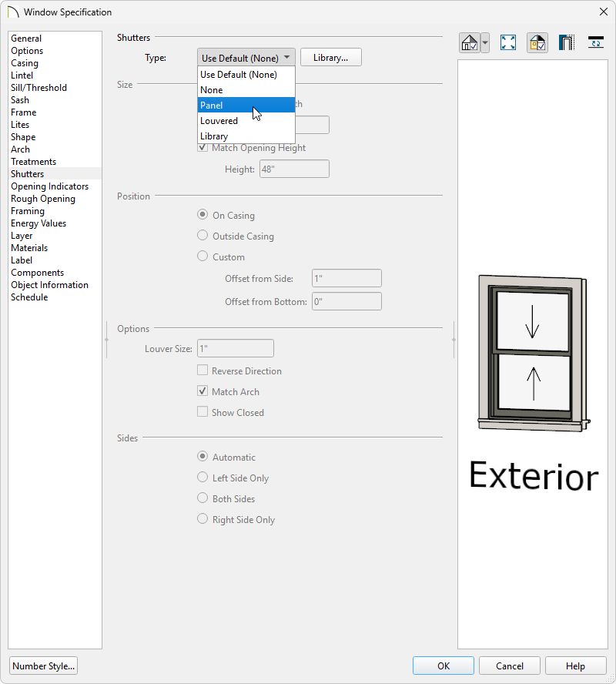This screenshot has height=684, width=616.
Task: Open Help for this dialog
Action: [x=575, y=666]
